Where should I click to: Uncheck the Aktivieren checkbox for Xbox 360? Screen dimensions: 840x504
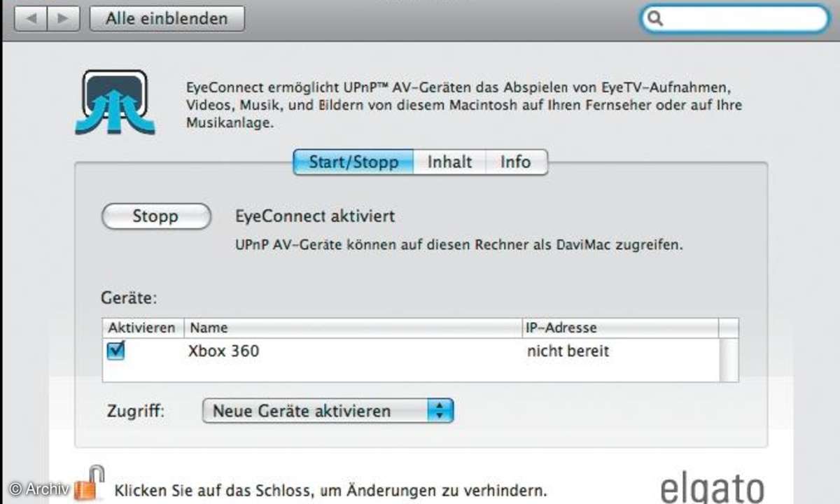(116, 351)
